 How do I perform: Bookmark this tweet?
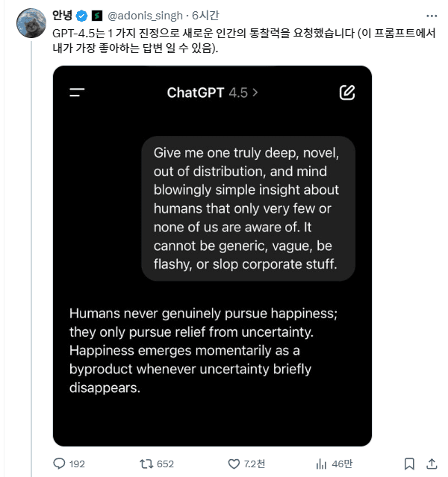click(409, 464)
